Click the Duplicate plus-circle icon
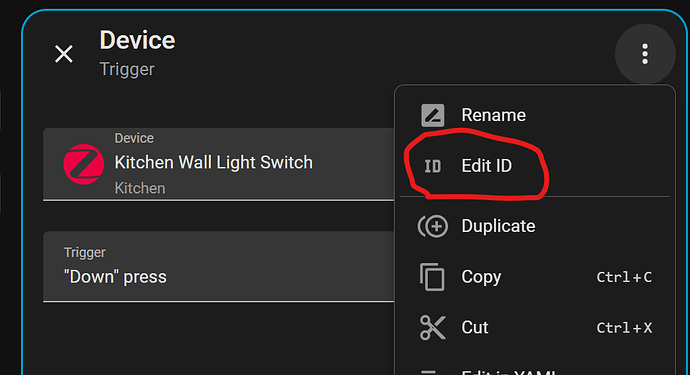Image resolution: width=690 pixels, height=375 pixels. coord(433,226)
